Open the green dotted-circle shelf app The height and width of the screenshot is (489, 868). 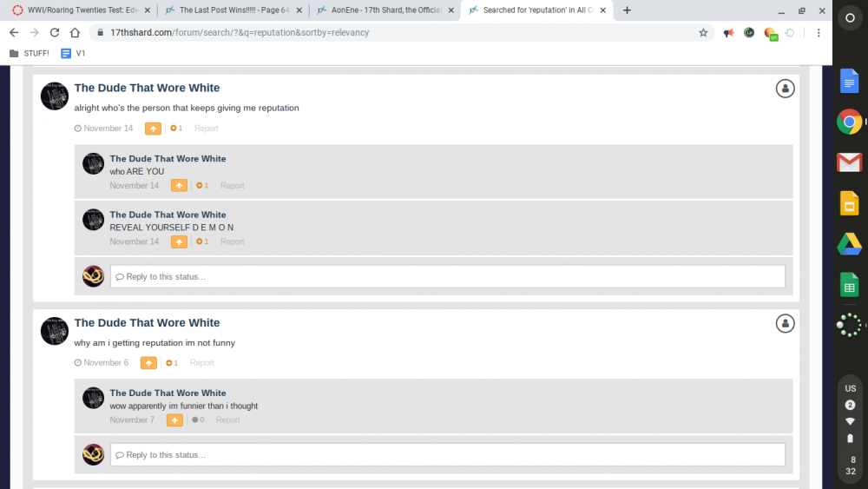(x=849, y=325)
